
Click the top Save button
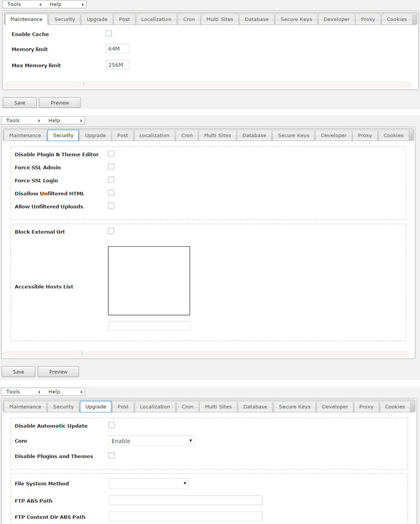20,102
